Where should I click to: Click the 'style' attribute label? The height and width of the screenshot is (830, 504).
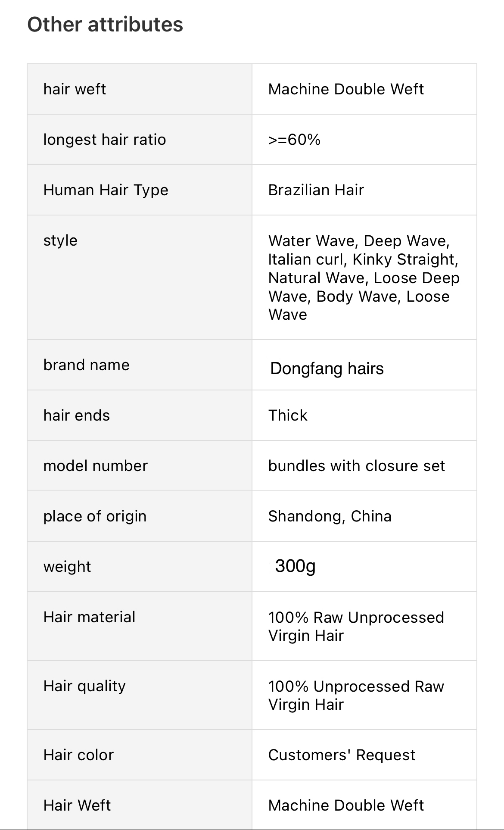pos(60,240)
